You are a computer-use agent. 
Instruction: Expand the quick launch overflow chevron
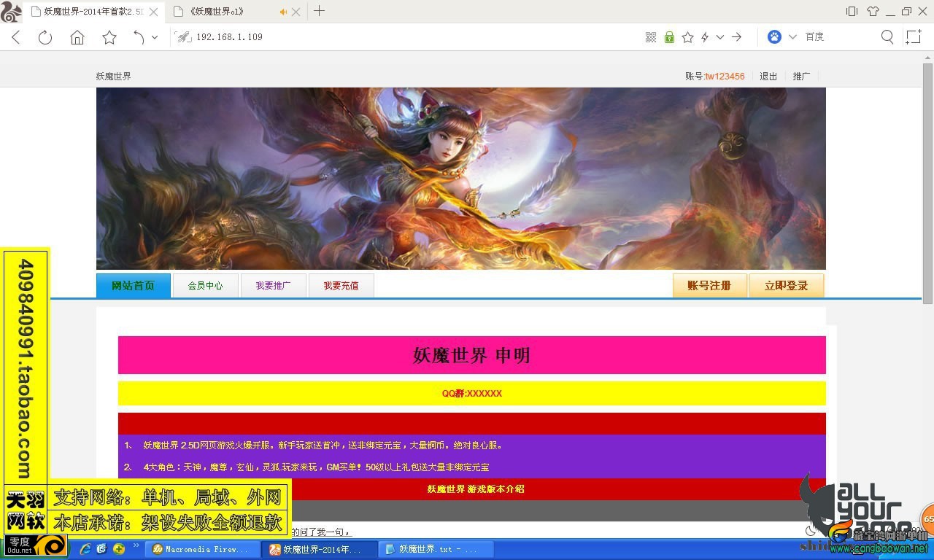click(x=136, y=546)
